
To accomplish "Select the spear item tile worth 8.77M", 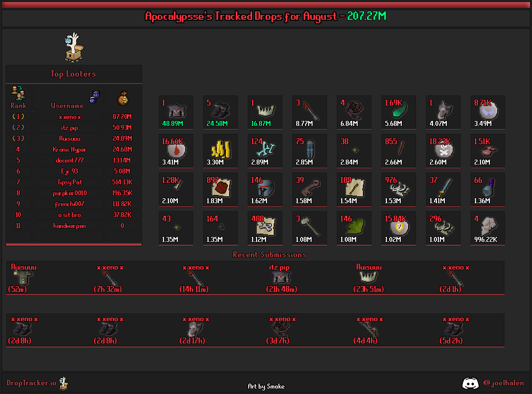I will coord(310,113).
